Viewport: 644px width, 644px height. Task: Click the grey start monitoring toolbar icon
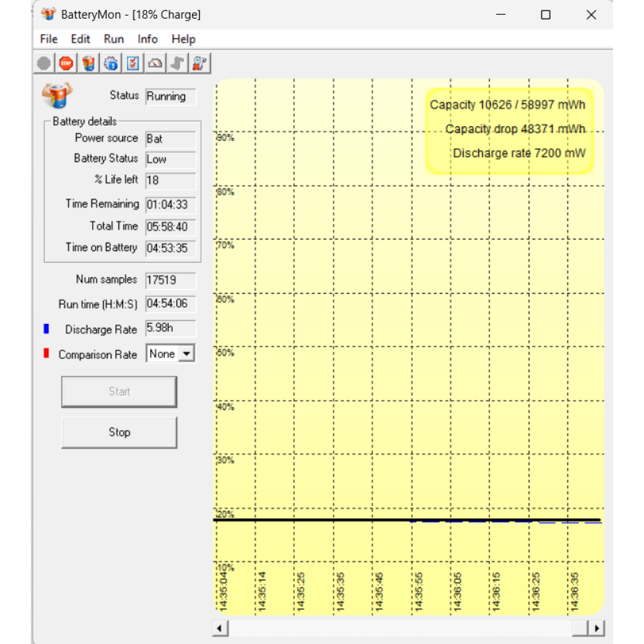coord(44,63)
